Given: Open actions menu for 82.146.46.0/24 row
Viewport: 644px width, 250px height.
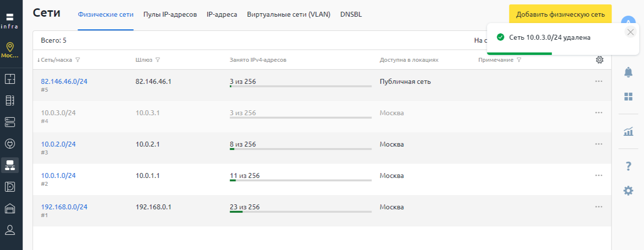Looking at the screenshot, I should 598,81.
